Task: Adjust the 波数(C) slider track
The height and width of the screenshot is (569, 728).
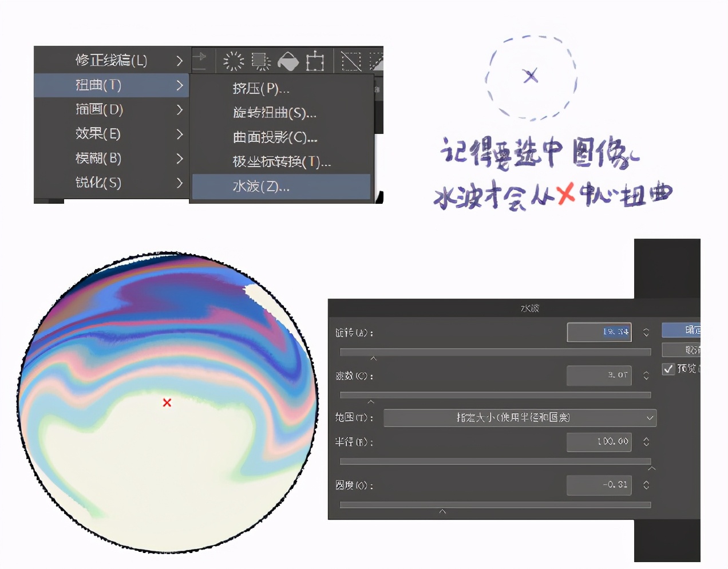Action: (495, 395)
